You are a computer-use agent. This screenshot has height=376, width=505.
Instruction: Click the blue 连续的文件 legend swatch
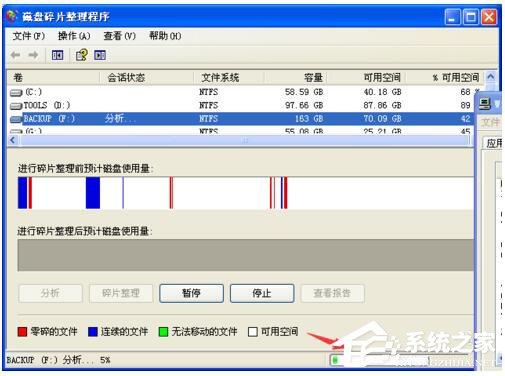pos(93,332)
